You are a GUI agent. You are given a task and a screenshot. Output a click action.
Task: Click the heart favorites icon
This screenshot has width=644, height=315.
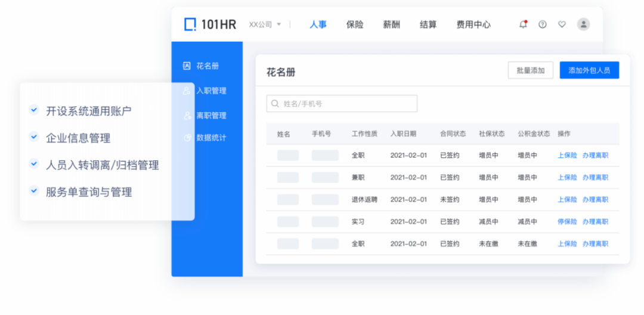tap(562, 24)
